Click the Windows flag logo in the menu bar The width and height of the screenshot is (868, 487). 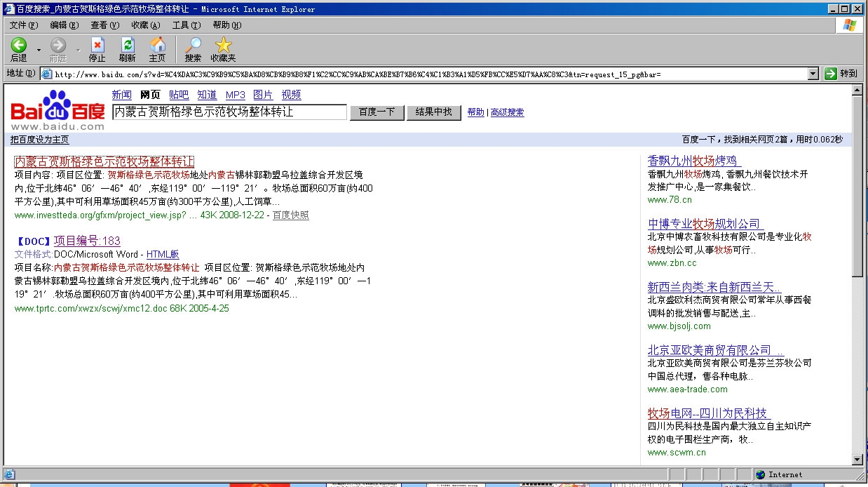(x=850, y=25)
